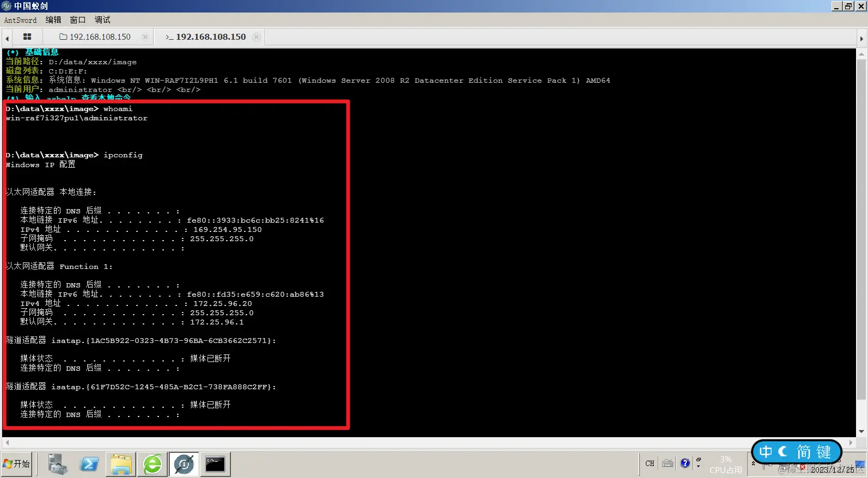Close the 192.168.108.150 terminal tab
The width and height of the screenshot is (868, 478).
tap(256, 37)
